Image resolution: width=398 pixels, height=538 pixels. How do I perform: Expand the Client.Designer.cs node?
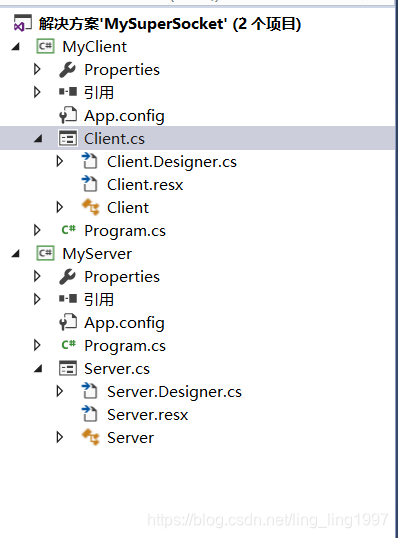coord(60,161)
